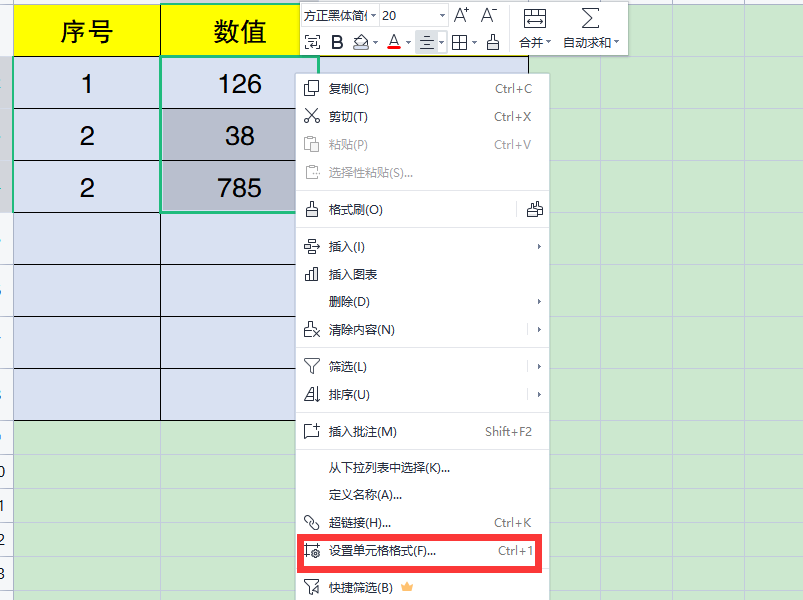Expand the 自动求和 dropdown arrow

617,42
